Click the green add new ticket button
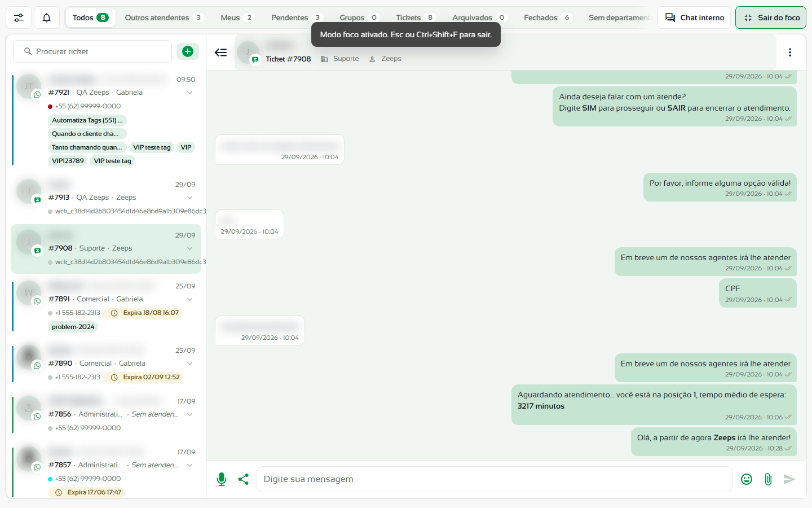Image resolution: width=812 pixels, height=508 pixels. (x=188, y=51)
